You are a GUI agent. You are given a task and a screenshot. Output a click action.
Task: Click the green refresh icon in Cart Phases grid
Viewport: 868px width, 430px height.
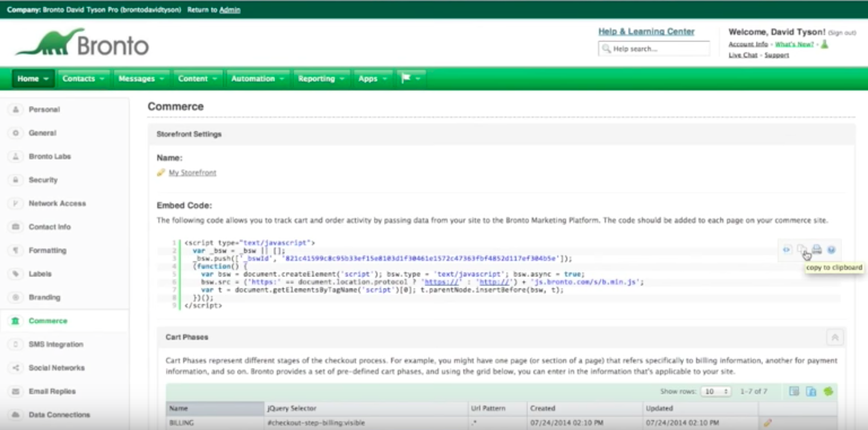pos(829,391)
